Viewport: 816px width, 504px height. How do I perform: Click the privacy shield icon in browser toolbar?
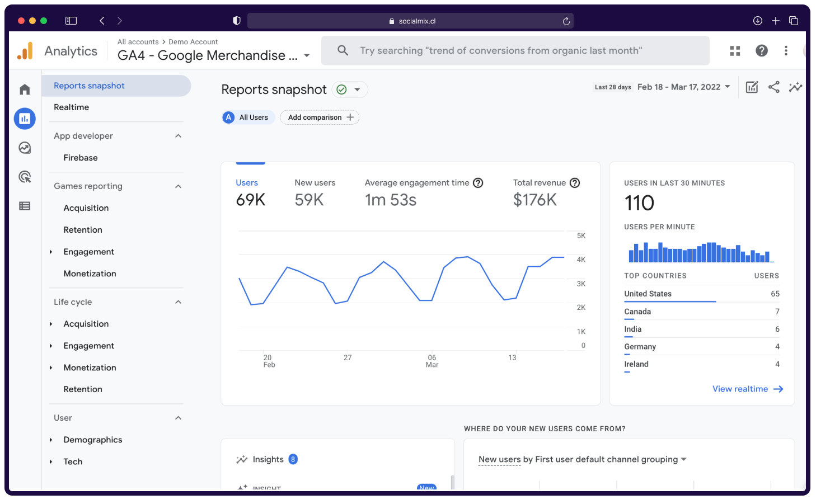click(x=237, y=21)
